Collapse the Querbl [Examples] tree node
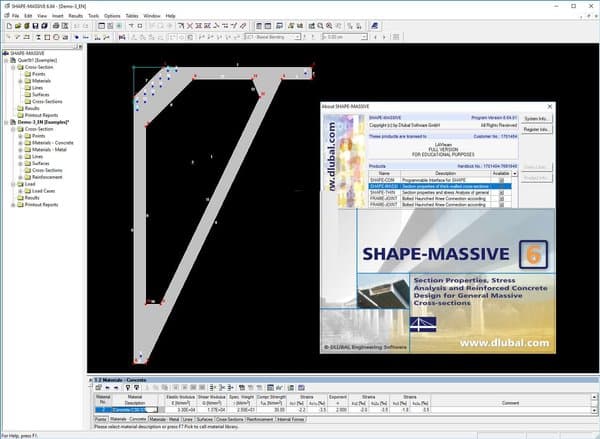The width and height of the screenshot is (600, 439). pyautogui.click(x=6, y=60)
